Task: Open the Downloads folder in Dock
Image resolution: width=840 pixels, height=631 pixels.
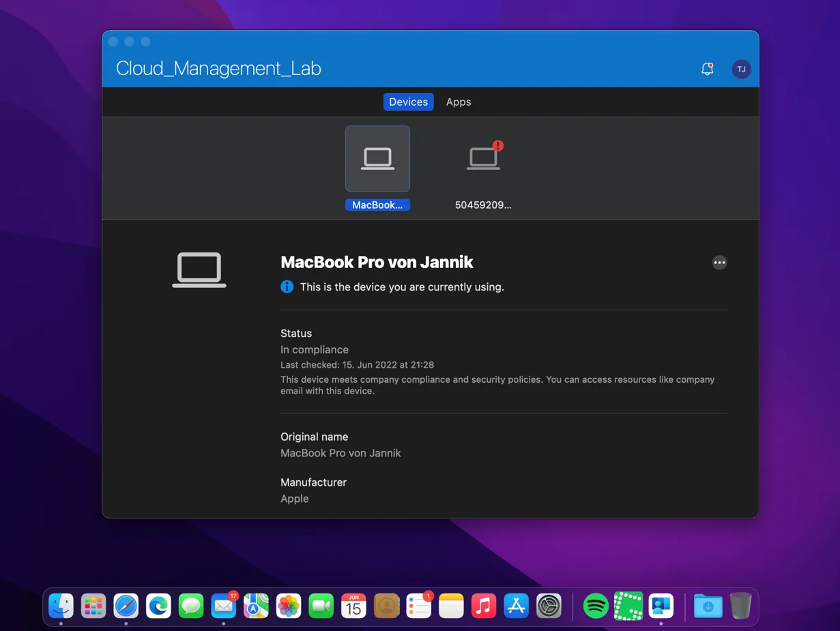Action: pos(708,606)
